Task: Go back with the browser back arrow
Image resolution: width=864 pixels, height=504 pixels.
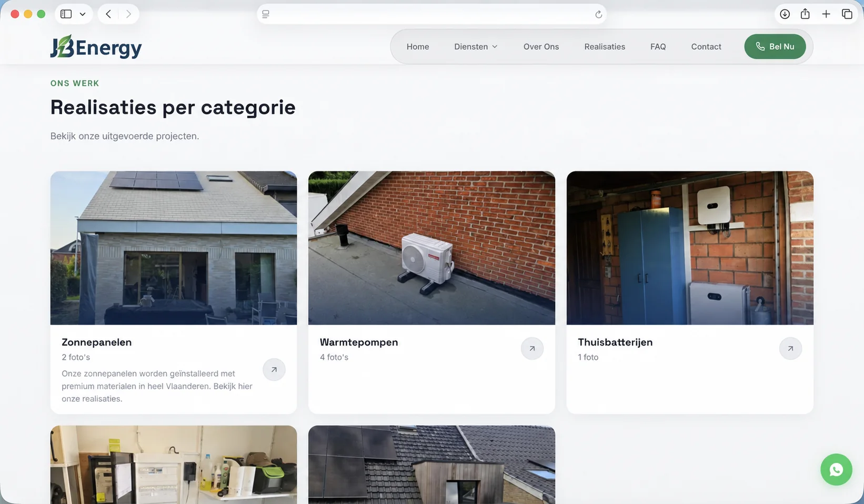Action: click(x=108, y=14)
